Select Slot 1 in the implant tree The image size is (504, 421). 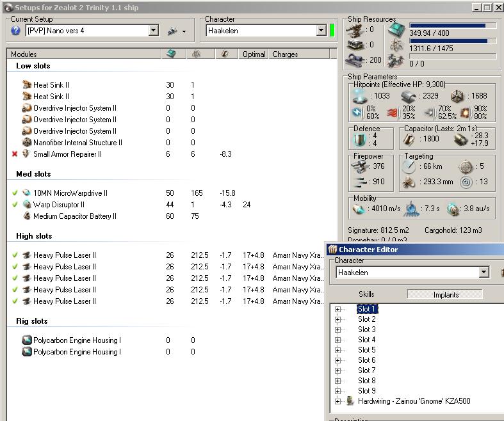pos(367,309)
